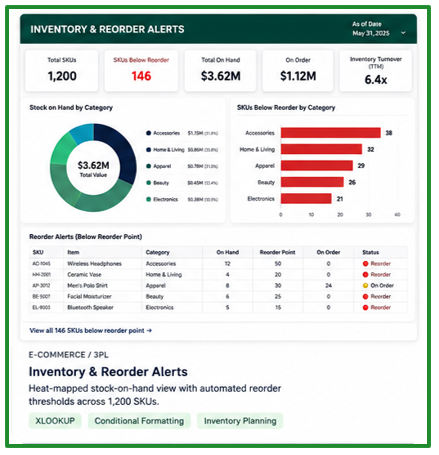439x455 pixels.
Task: Select the Facial Moisturizer item cell
Action: click(x=89, y=296)
